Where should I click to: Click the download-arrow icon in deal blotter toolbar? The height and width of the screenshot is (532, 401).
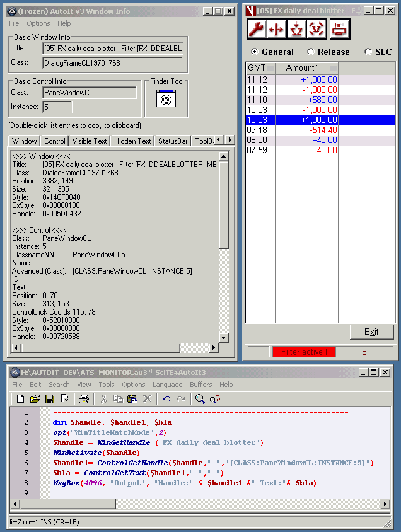(296, 29)
